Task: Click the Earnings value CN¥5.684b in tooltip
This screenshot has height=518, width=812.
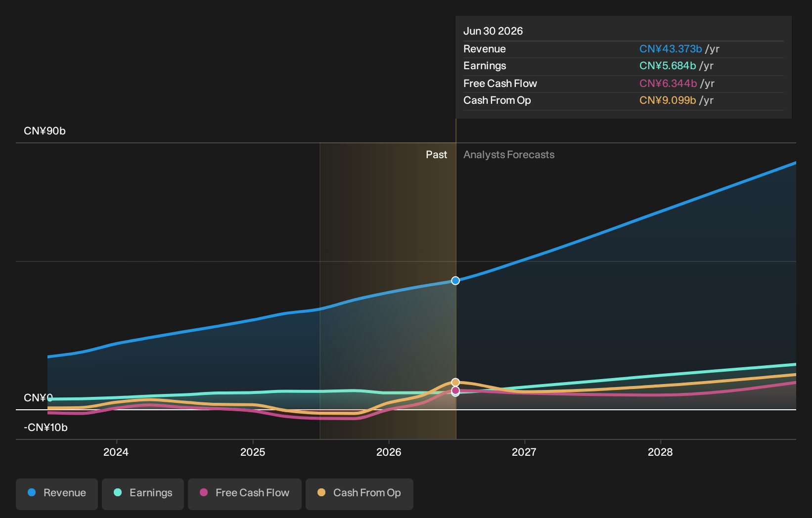Action: click(668, 66)
